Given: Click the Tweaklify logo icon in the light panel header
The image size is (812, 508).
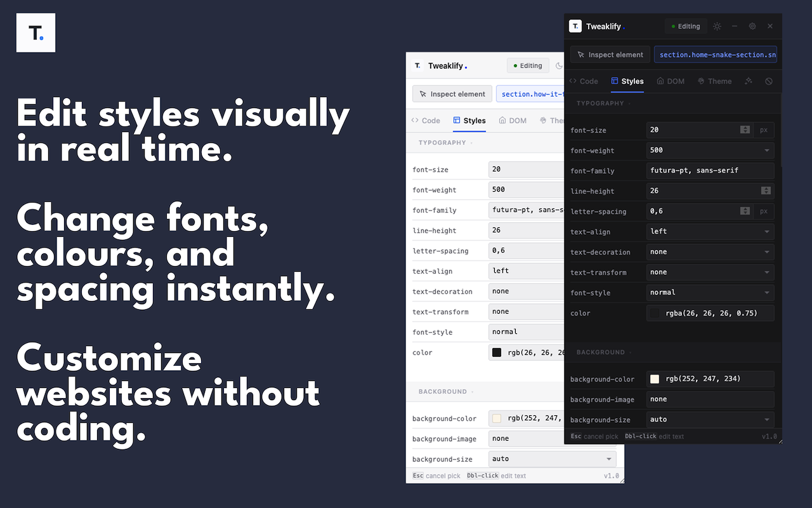Looking at the screenshot, I should (x=417, y=65).
